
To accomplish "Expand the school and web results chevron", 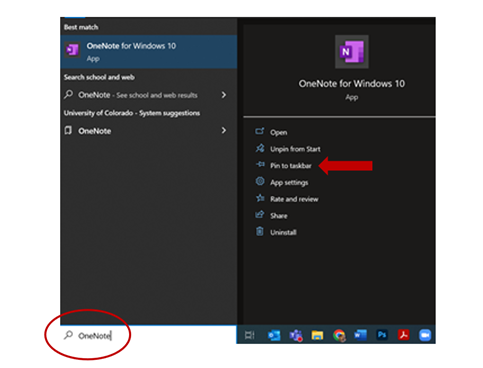I will tap(224, 95).
